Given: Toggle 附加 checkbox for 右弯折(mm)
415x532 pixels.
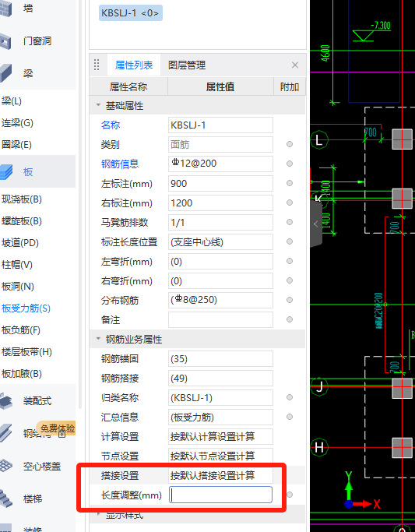Looking at the screenshot, I should point(289,280).
